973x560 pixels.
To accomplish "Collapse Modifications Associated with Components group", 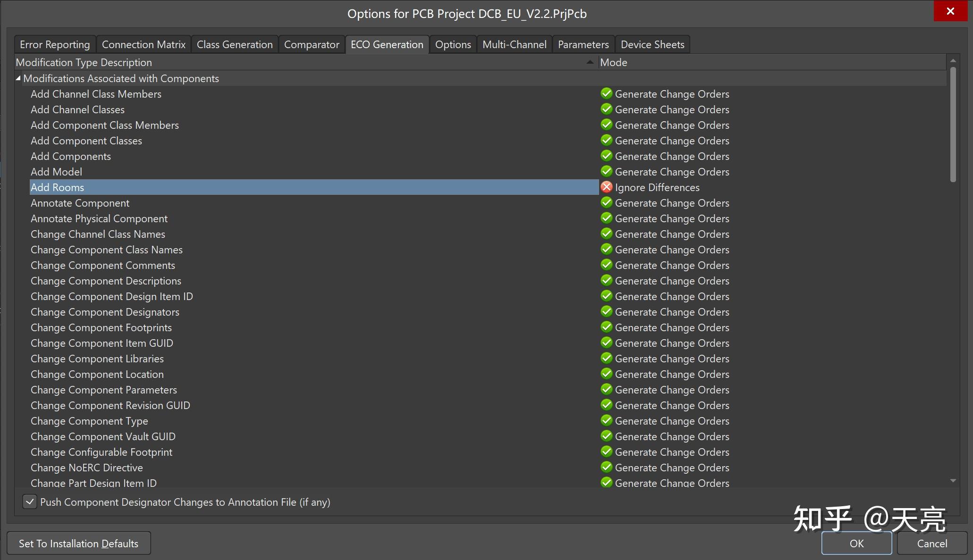I will coord(18,78).
